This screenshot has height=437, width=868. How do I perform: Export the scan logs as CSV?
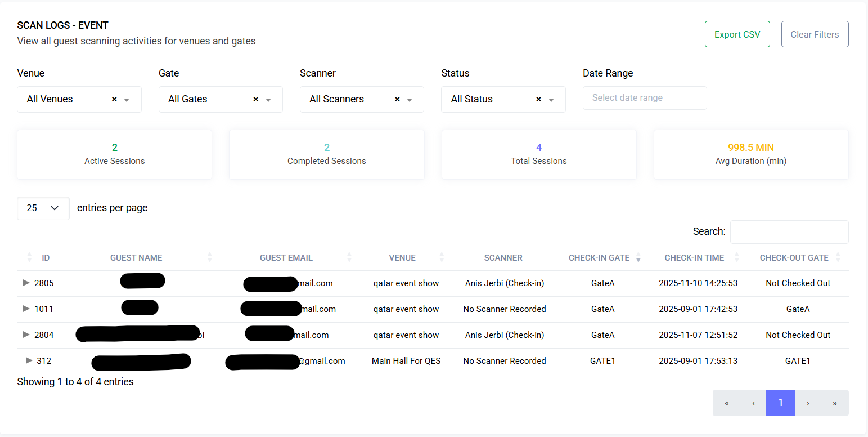[x=737, y=34]
